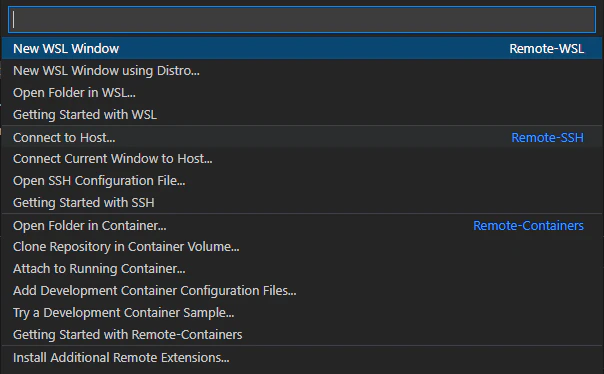
Task: Click the Remote-Containers group label
Action: 528,225
